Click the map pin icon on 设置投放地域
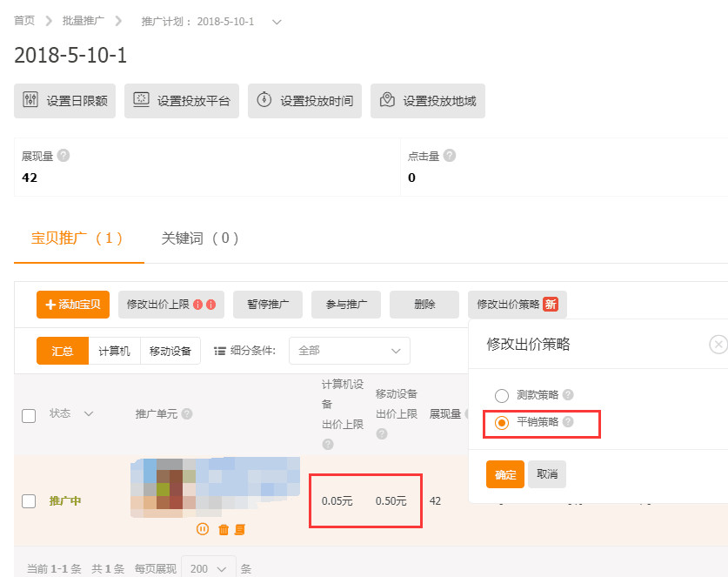This screenshot has width=728, height=577. point(387,99)
